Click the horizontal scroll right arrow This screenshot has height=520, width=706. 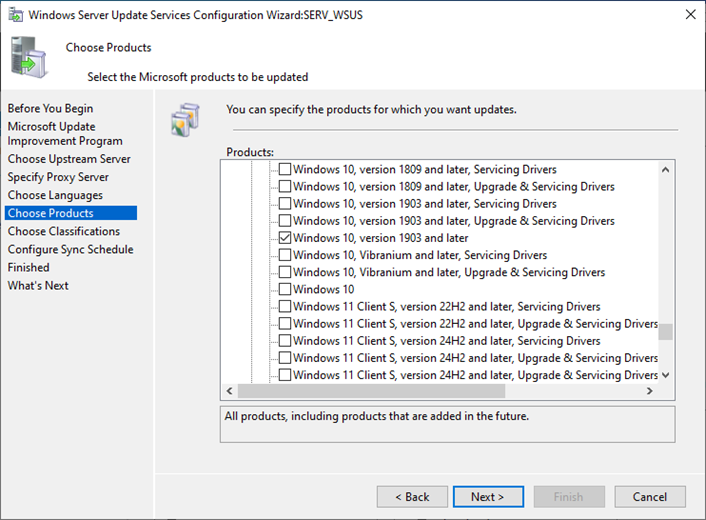[x=649, y=391]
